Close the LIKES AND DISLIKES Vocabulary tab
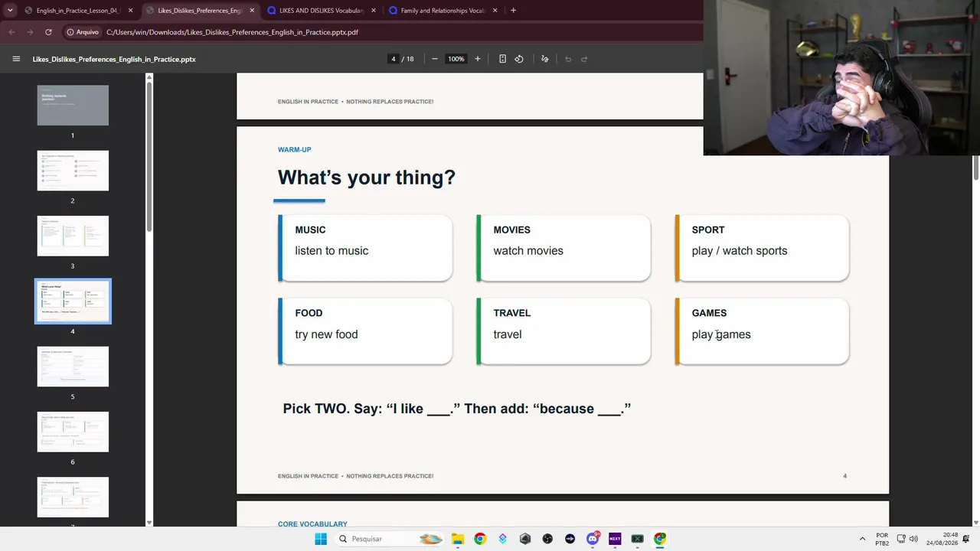This screenshot has height=551, width=980. 374,11
